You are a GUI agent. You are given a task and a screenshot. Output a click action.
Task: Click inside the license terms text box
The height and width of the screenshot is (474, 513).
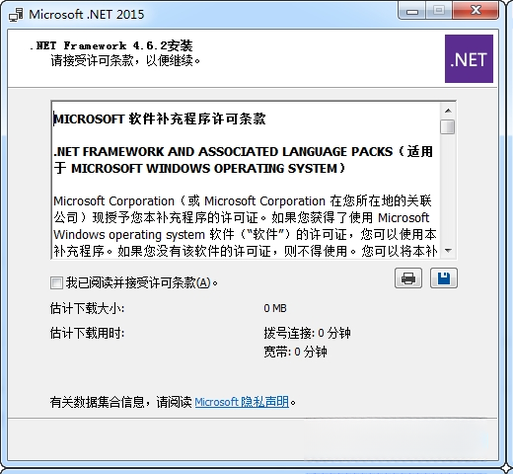click(246, 180)
